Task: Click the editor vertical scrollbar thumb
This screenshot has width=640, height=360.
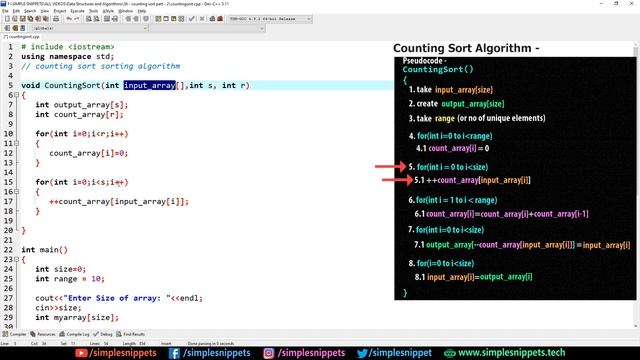Action: pos(636,52)
